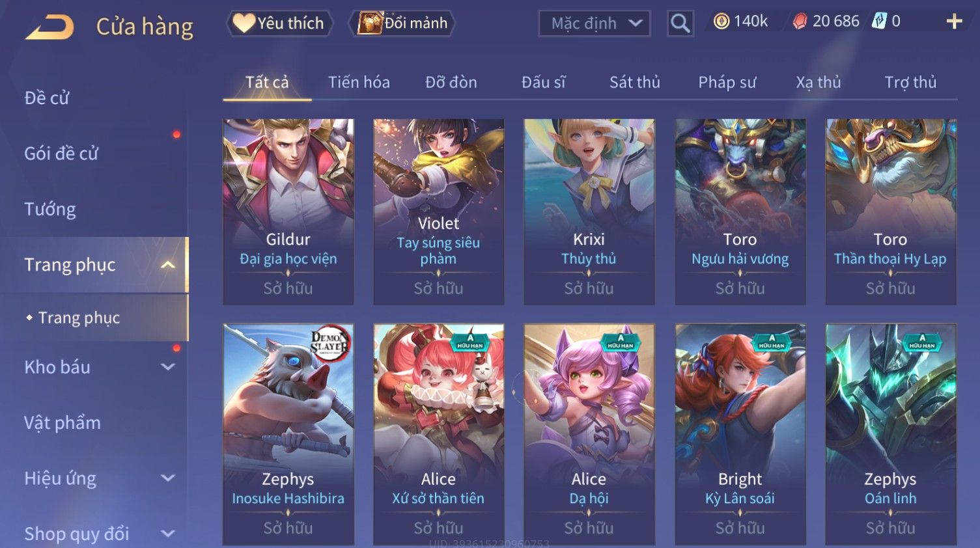This screenshot has width=980, height=548.
Task: Switch to the Sát thủ tab
Action: (x=634, y=83)
